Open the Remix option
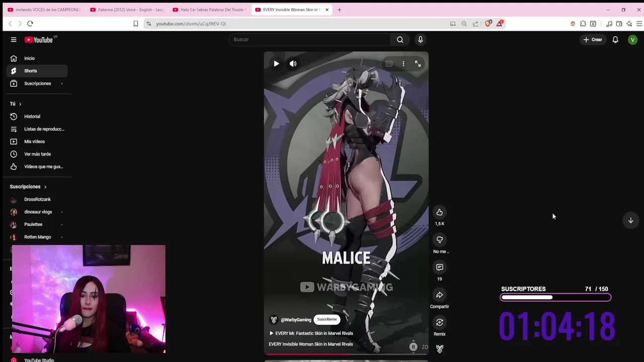 click(439, 322)
